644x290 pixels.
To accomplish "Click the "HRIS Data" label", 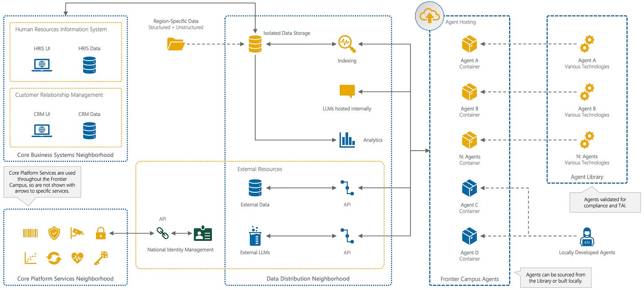I will coord(89,49).
